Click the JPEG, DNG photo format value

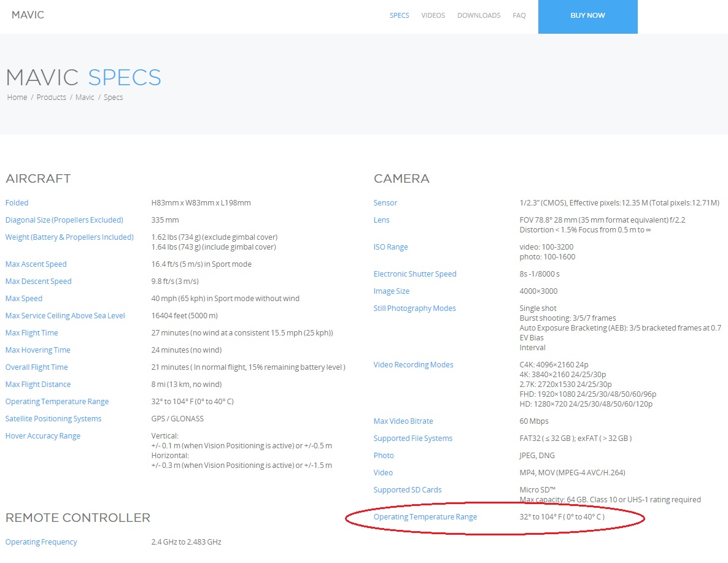[537, 455]
